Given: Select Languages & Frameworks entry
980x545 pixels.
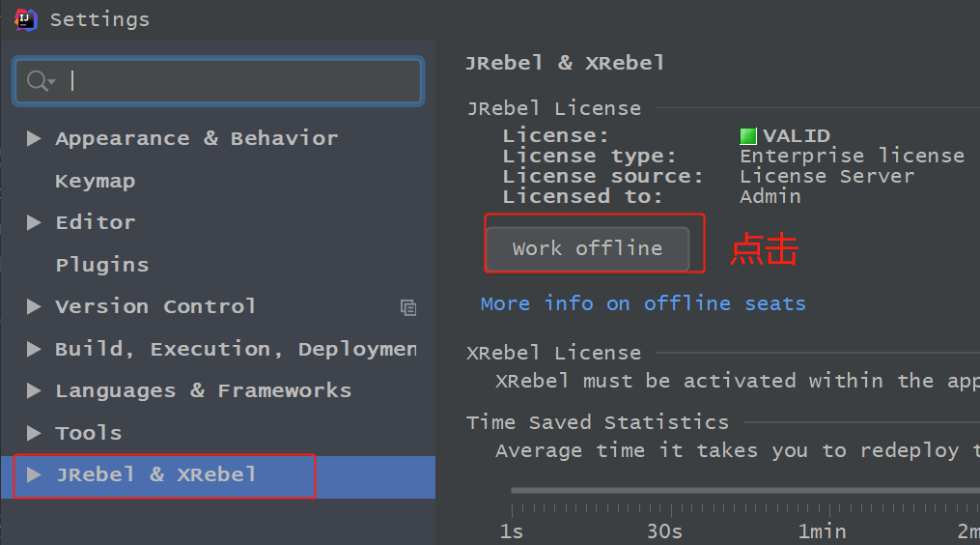Looking at the screenshot, I should point(203,390).
